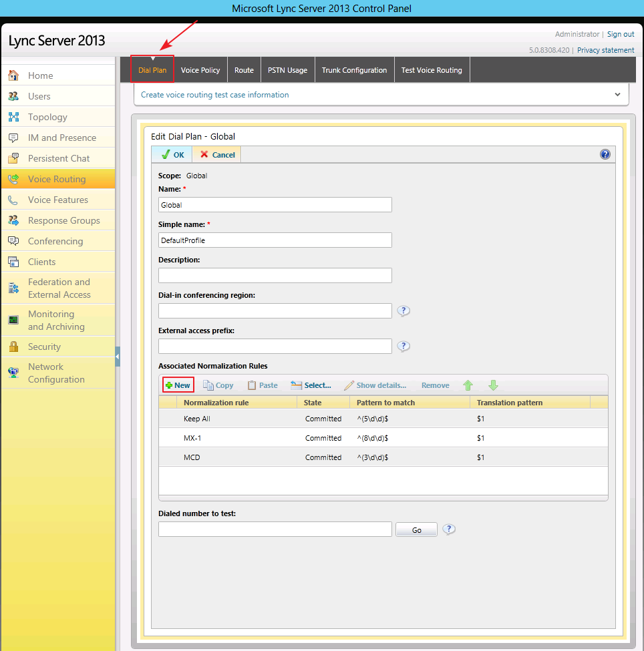Click the help icon beside External access prefix
This screenshot has width=644, height=651.
tap(404, 346)
